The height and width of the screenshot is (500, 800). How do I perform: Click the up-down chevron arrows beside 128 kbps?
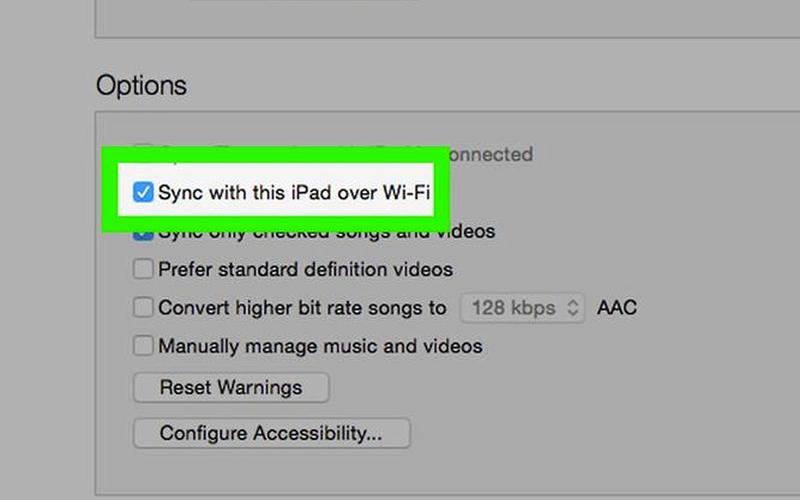coord(573,308)
